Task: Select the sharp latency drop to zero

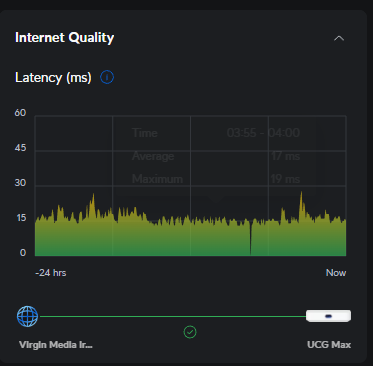Action: tap(251, 240)
